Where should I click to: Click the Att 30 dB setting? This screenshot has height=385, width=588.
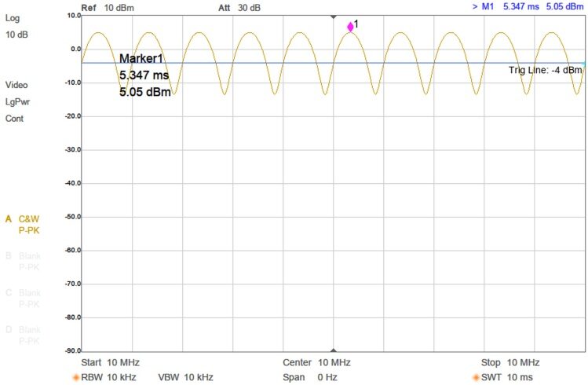pos(239,8)
